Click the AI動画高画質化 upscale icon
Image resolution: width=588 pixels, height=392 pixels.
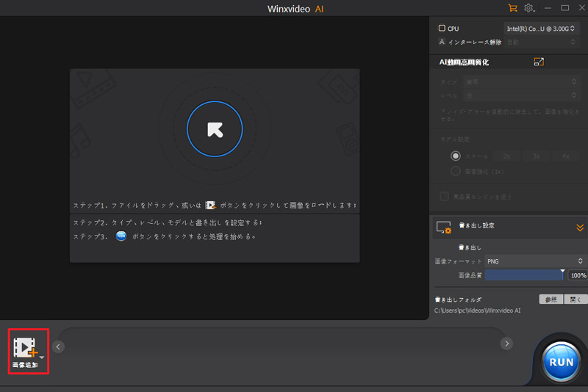[x=539, y=62]
